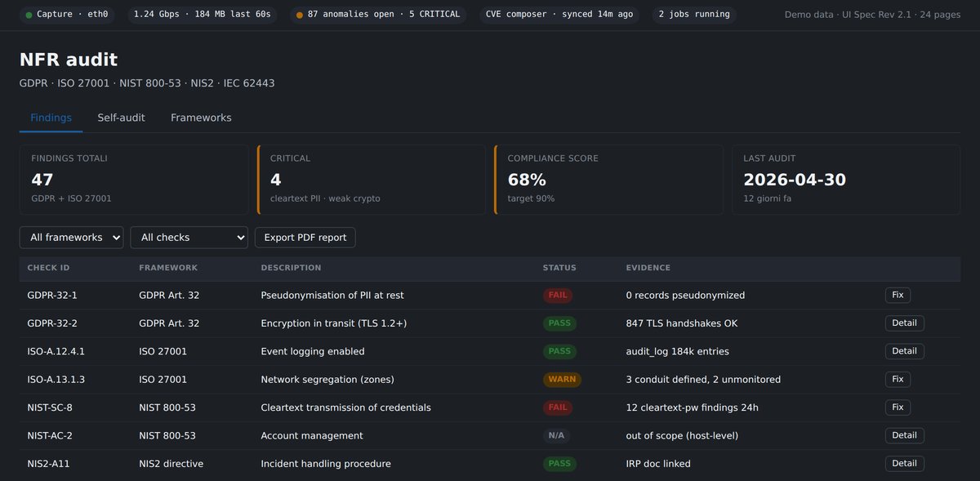Click Export PDF report button
Screen dimensions: 980x481
click(305, 238)
